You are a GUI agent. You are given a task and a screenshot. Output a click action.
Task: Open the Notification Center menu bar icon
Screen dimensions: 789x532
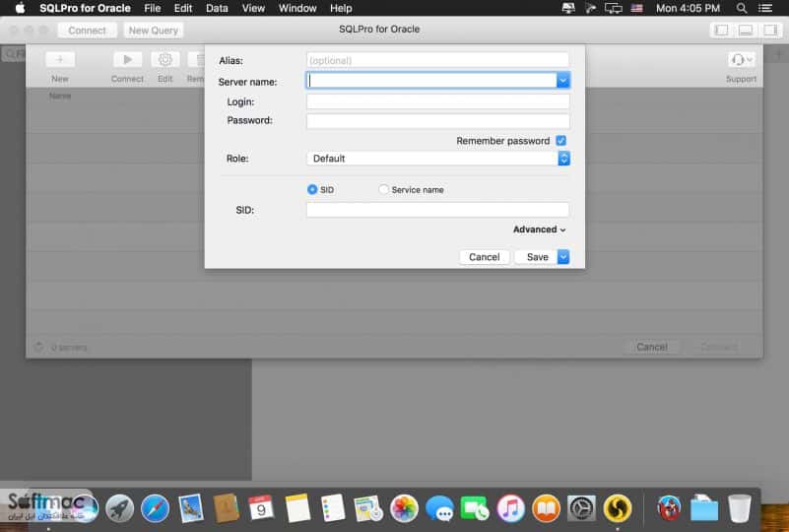point(765,8)
